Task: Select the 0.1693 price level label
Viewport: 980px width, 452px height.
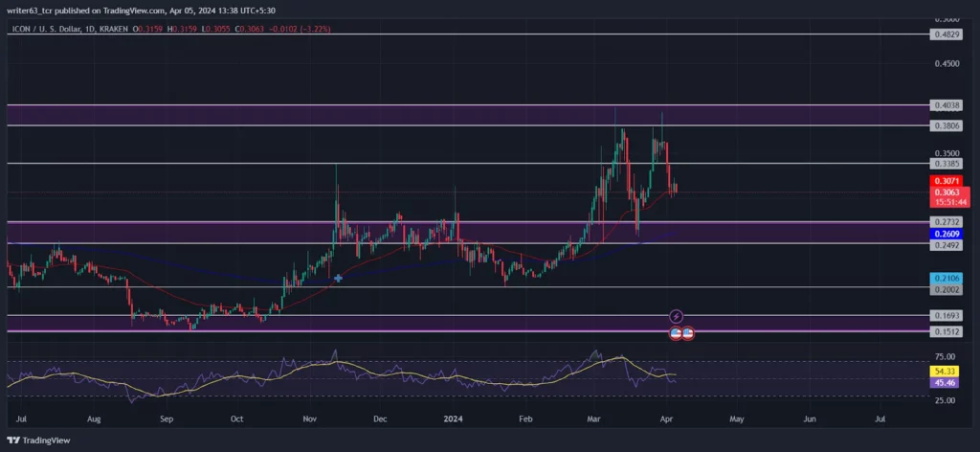Action: [946, 316]
